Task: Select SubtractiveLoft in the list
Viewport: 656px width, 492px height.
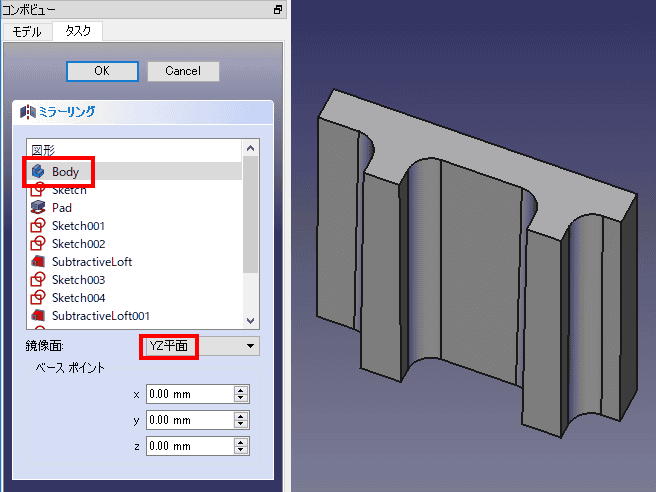Action: point(134,261)
